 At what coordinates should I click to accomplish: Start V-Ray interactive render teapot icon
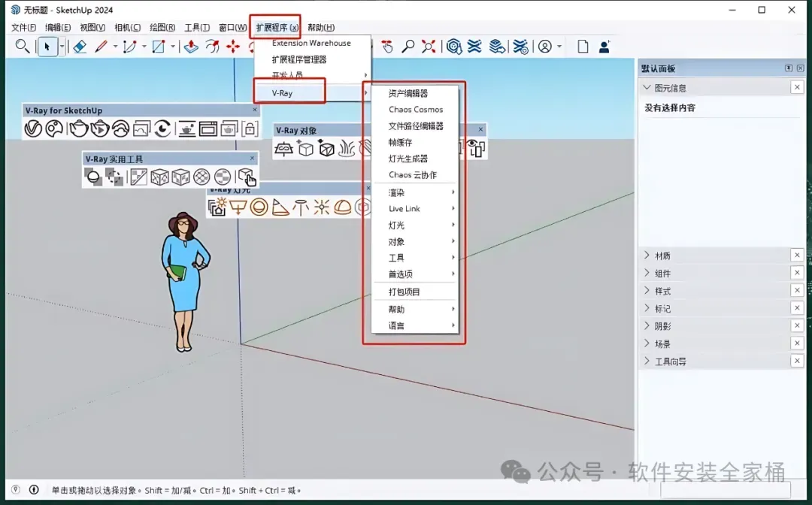[100, 129]
